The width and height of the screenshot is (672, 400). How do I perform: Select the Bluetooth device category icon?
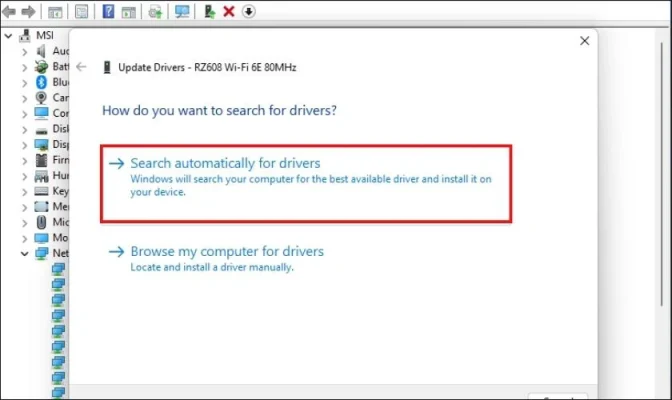[42, 82]
